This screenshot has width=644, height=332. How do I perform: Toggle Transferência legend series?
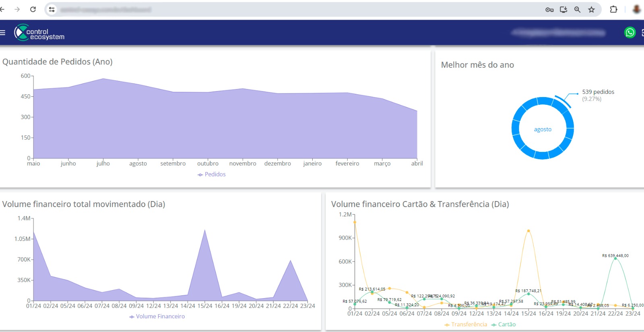click(466, 325)
